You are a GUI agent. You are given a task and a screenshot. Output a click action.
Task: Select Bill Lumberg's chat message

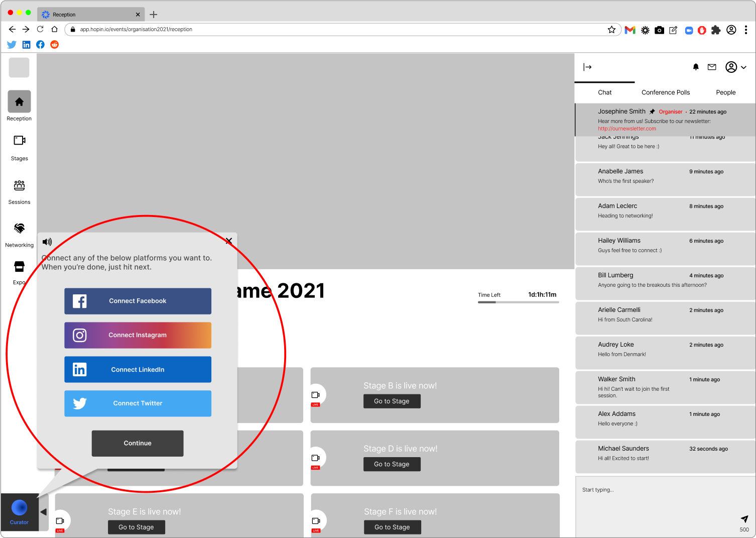665,283
